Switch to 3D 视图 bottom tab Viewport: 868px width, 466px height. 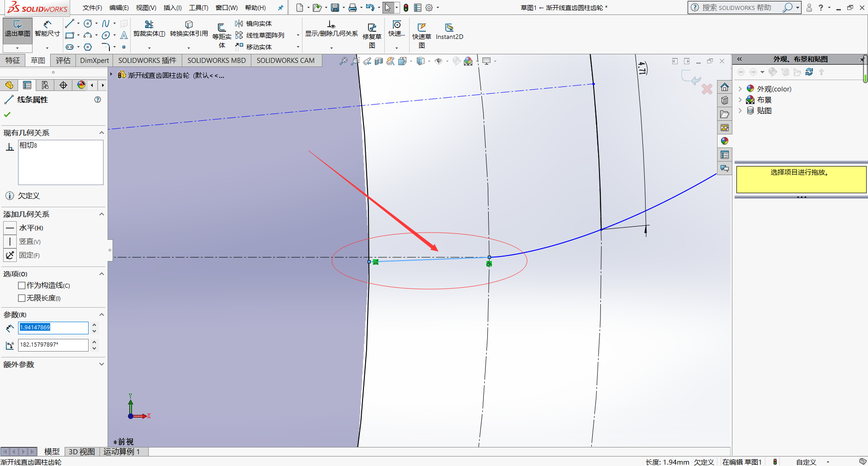tap(82, 452)
